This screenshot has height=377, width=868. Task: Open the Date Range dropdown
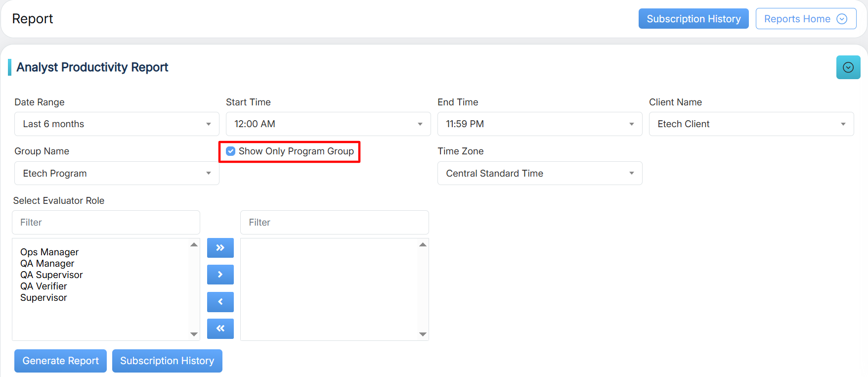(117, 124)
